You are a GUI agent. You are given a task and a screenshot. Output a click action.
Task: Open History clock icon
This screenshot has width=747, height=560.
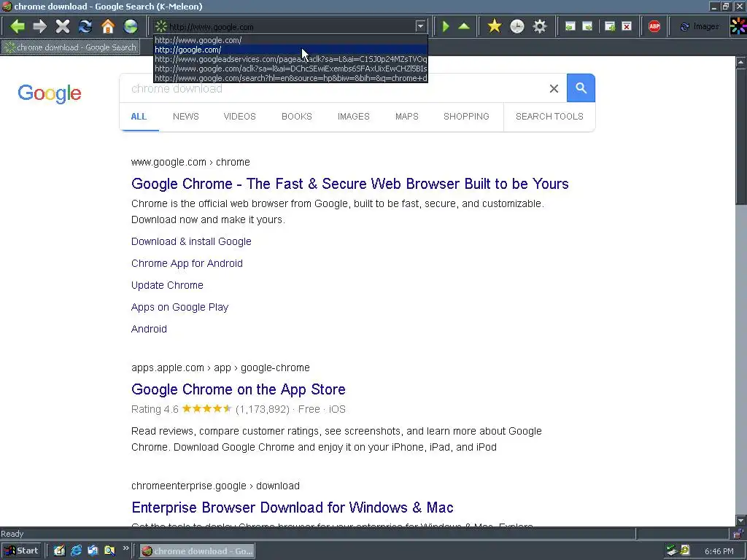[517, 26]
